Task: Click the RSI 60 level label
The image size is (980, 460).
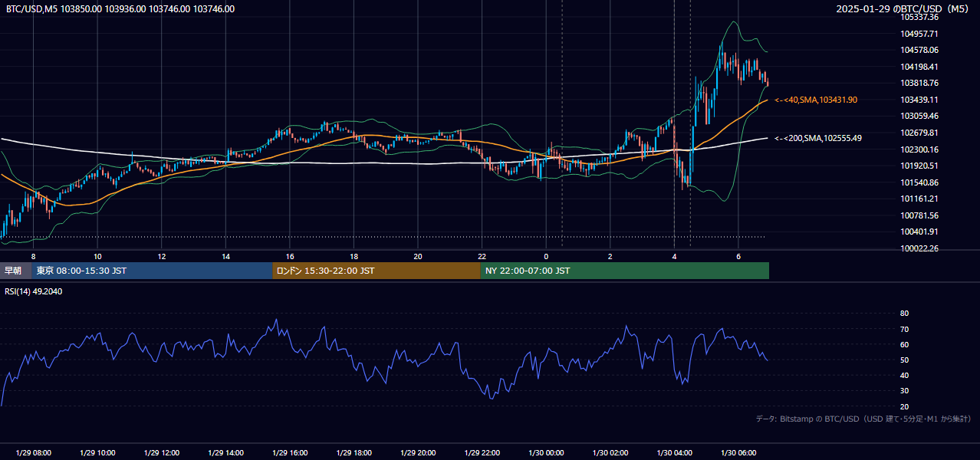Action: [x=904, y=344]
